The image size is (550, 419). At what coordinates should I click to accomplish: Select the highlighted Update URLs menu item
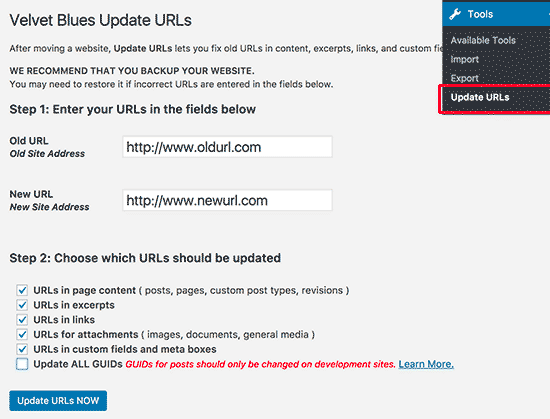(x=480, y=97)
